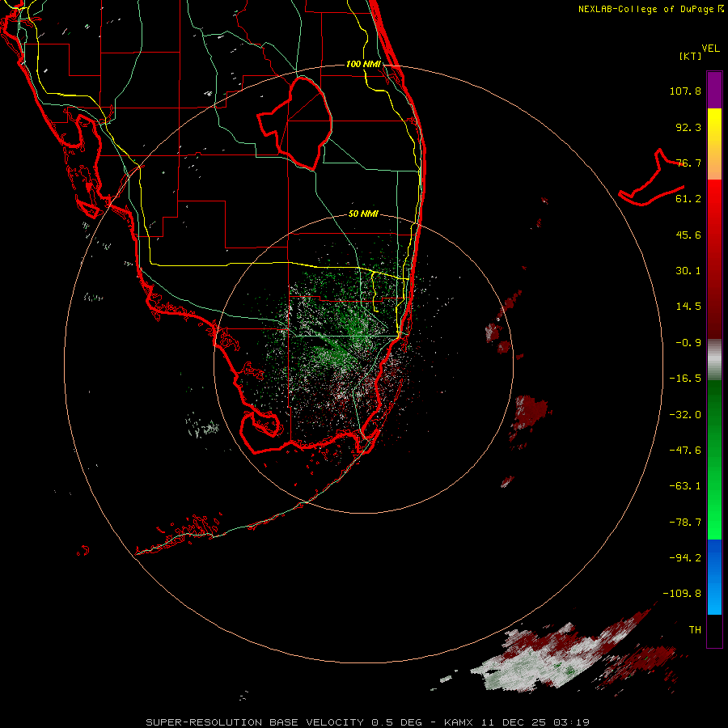Viewport: 728px width, 728px height.
Task: Click the VEL legend heading
Action: coord(710,49)
